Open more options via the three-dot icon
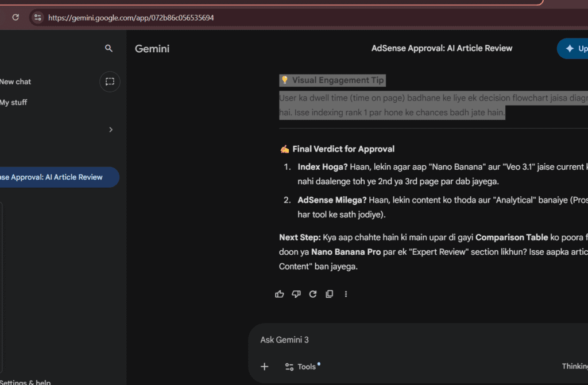The height and width of the screenshot is (385, 588). (x=346, y=294)
